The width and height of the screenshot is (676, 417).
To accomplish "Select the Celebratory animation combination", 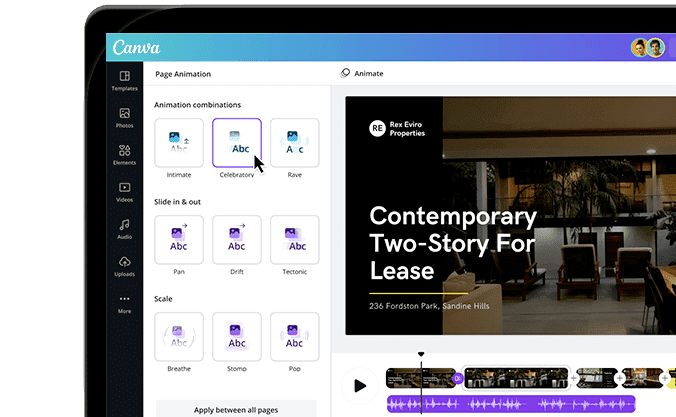I will click(x=237, y=143).
